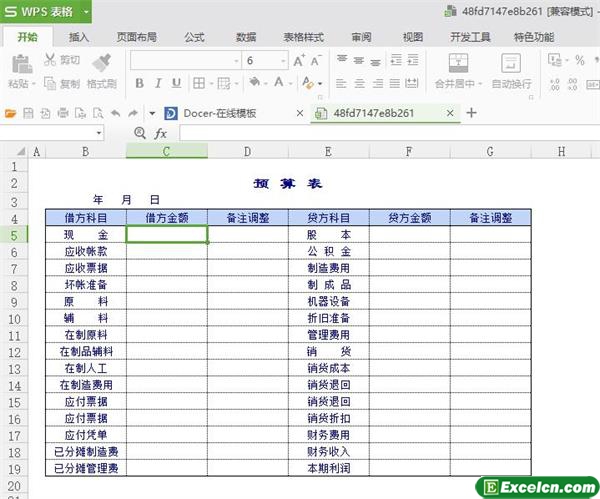Image resolution: width=600 pixels, height=499 pixels.
Task: Select column D header
Action: (x=248, y=152)
